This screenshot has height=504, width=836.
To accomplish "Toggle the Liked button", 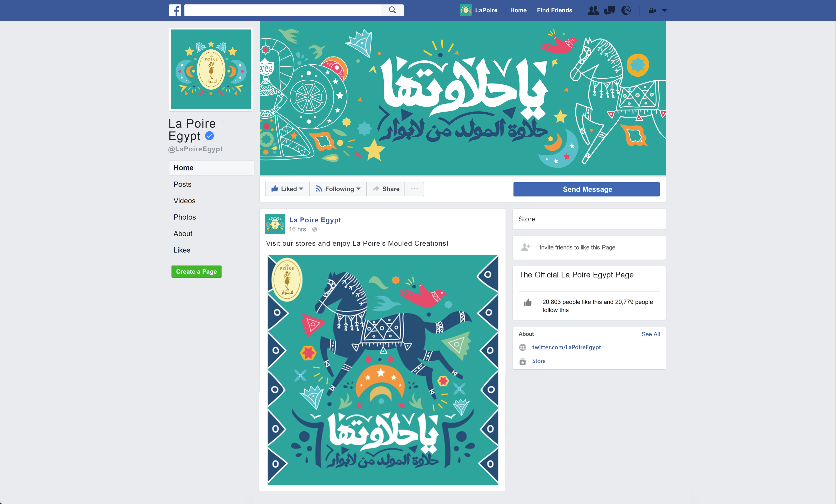I will 287,189.
